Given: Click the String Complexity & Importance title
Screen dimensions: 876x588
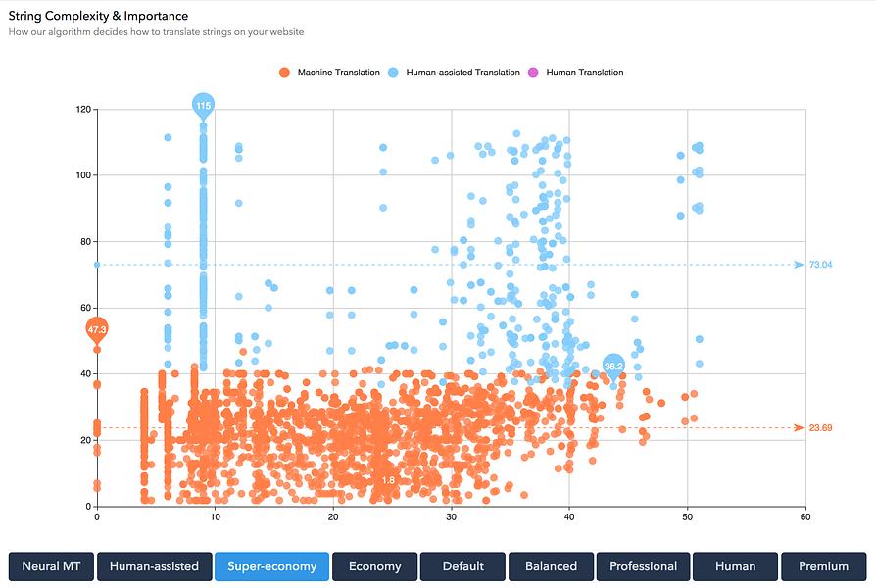Looking at the screenshot, I should point(98,16).
